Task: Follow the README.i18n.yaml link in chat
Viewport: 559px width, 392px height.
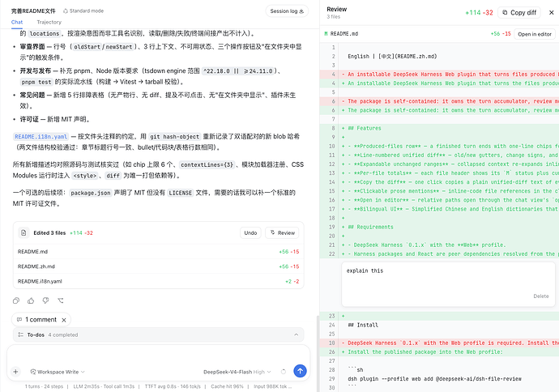Action: tap(41, 137)
